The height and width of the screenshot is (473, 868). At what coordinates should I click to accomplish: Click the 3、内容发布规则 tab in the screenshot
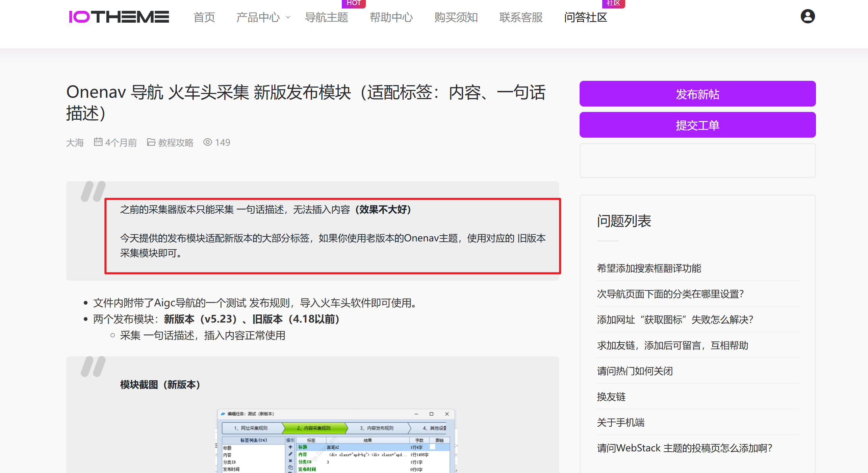click(x=377, y=428)
